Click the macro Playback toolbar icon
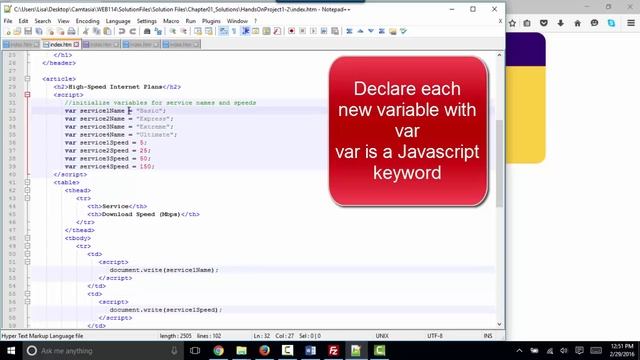The width and height of the screenshot is (640, 360). 313,31
